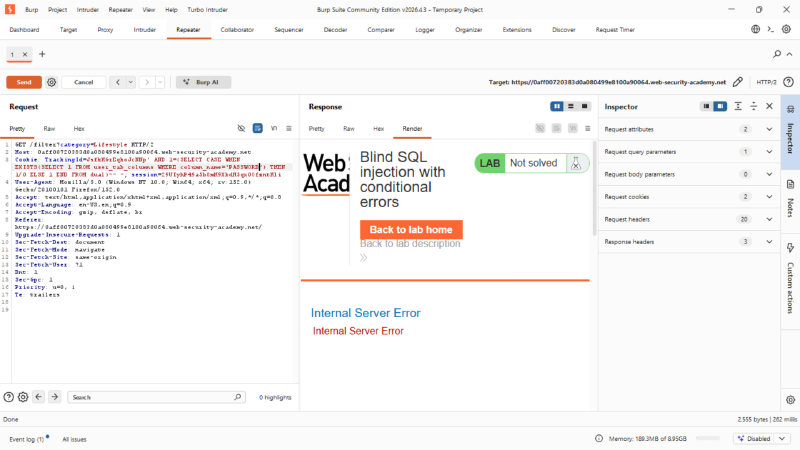Image resolution: width=800 pixels, height=450 pixels.
Task: Select side-by-side response layout
Action: point(557,106)
